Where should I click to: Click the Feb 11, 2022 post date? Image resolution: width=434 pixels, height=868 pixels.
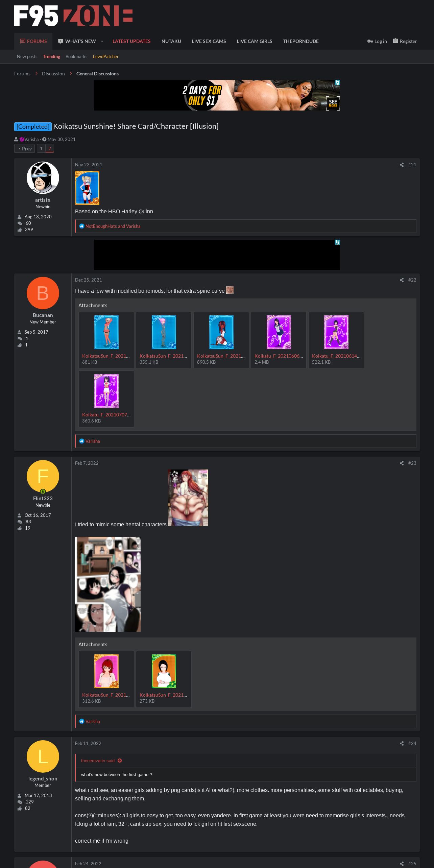pos(88,743)
